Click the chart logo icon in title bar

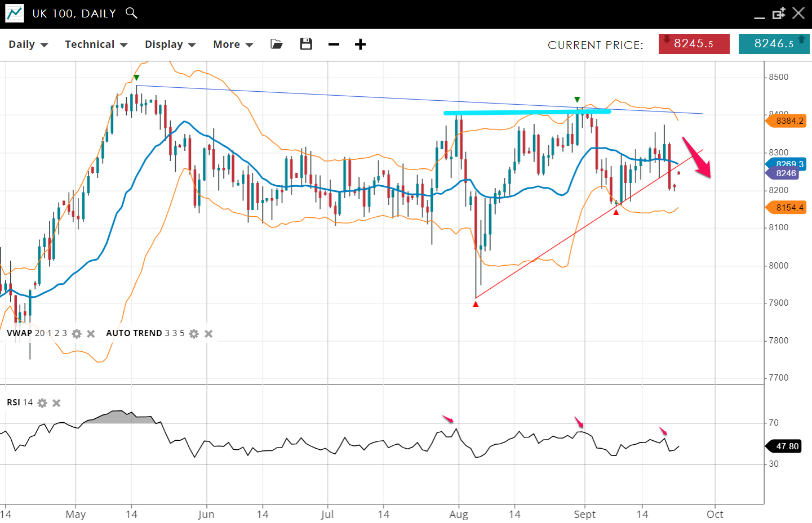(x=15, y=14)
